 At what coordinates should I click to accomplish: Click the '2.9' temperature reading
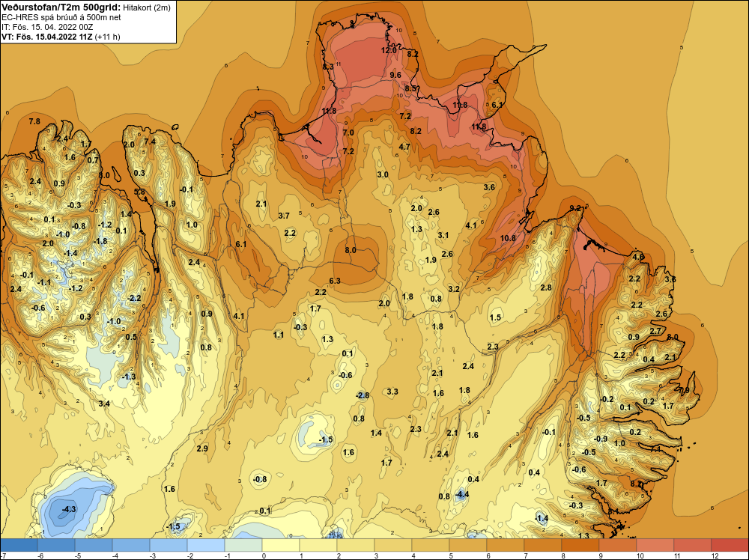(202, 448)
